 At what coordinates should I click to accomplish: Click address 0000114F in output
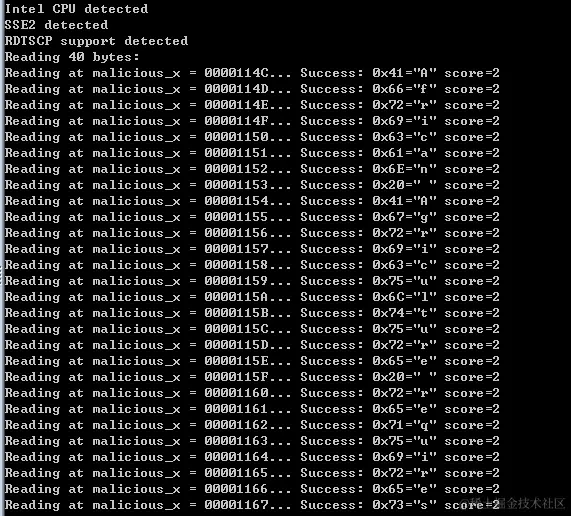tap(236, 121)
